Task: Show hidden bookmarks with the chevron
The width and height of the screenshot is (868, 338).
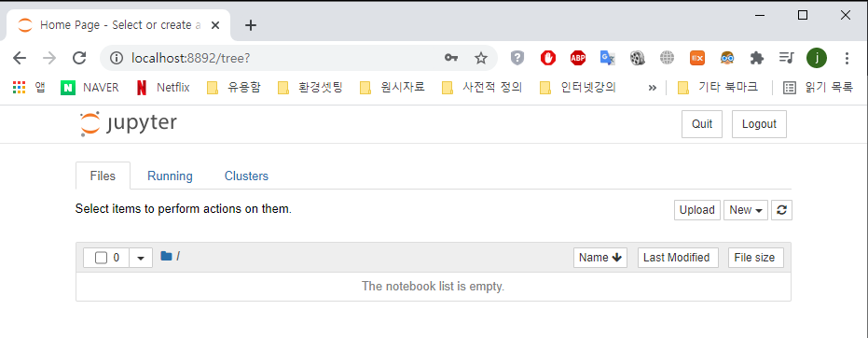Action: tap(652, 88)
